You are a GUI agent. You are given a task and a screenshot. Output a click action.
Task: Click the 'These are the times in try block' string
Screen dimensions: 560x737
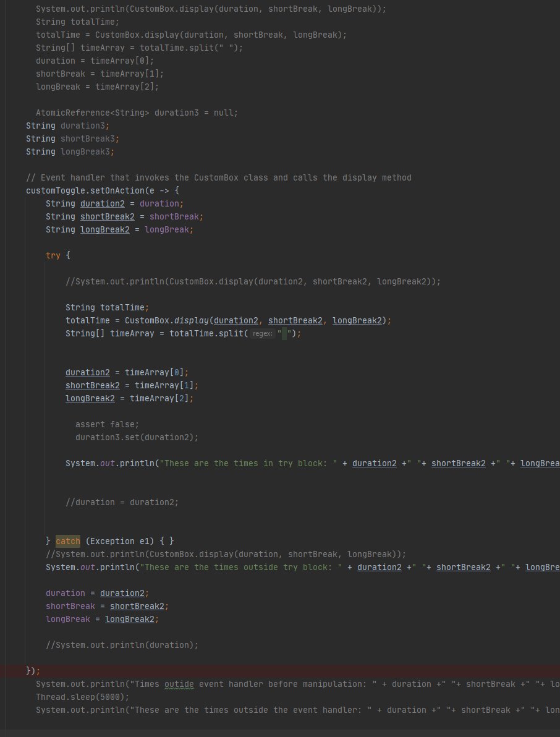tap(248, 464)
